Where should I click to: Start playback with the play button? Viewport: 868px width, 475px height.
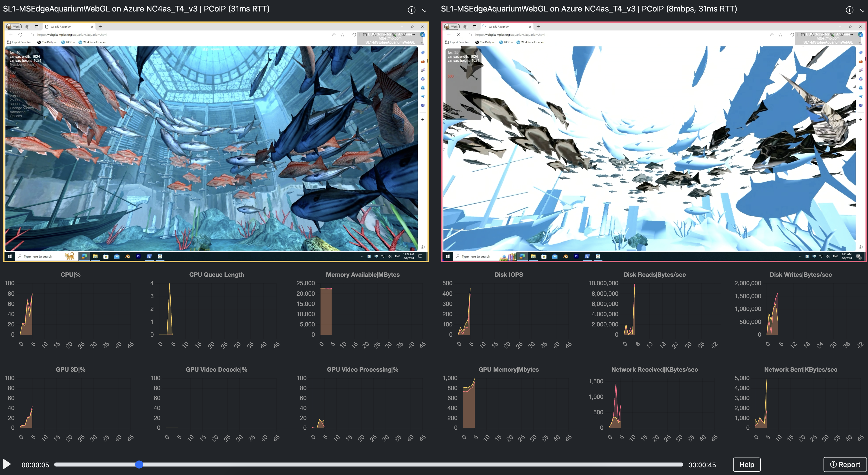click(x=6, y=464)
